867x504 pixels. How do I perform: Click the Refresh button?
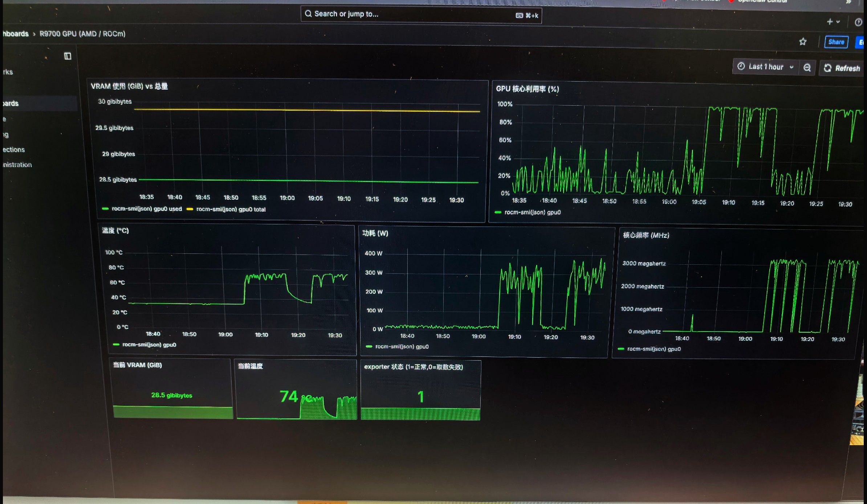click(842, 68)
